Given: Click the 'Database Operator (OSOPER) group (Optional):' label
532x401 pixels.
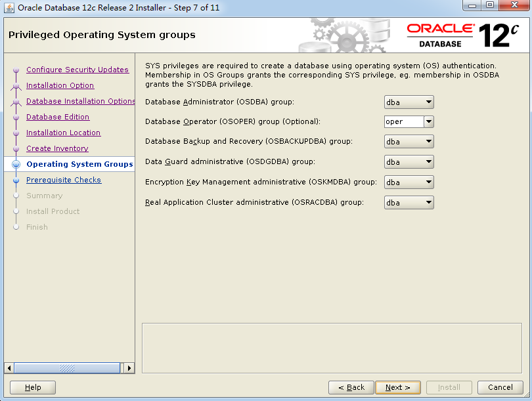Looking at the screenshot, I should [233, 121].
